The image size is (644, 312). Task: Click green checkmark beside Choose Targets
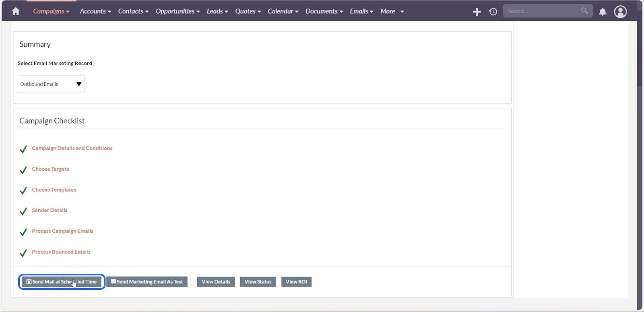23,170
